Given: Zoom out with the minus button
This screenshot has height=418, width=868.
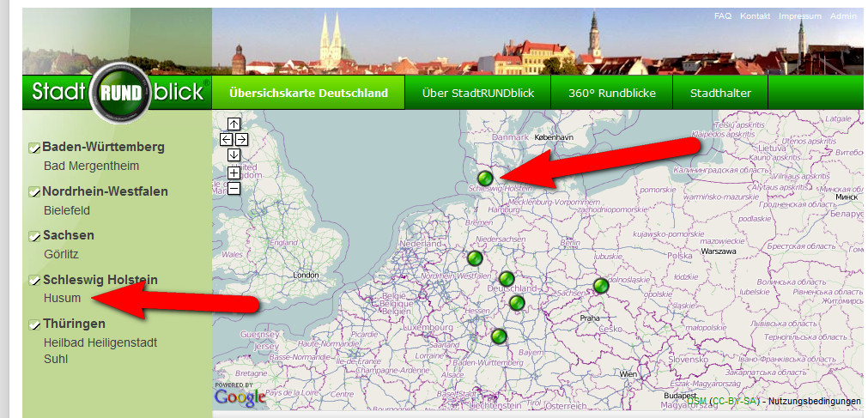Looking at the screenshot, I should [234, 188].
